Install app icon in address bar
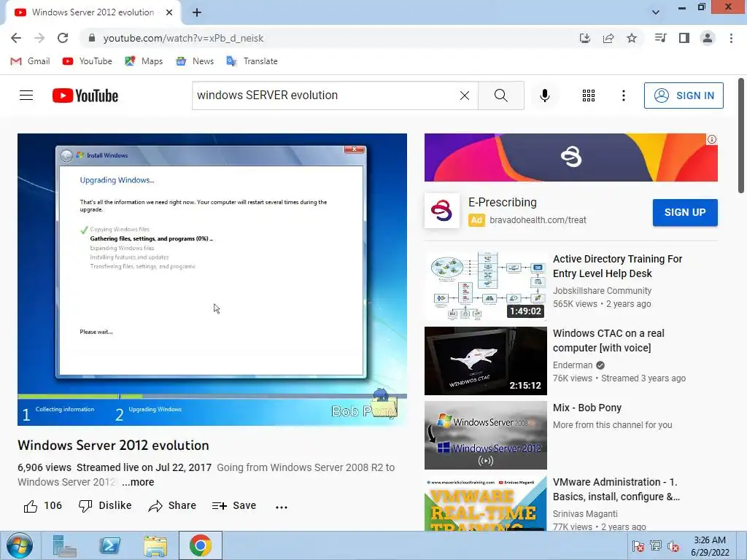 pyautogui.click(x=584, y=38)
